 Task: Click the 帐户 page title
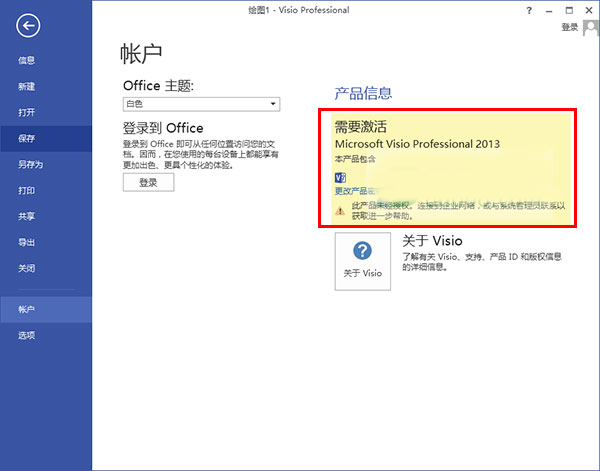[x=141, y=54]
